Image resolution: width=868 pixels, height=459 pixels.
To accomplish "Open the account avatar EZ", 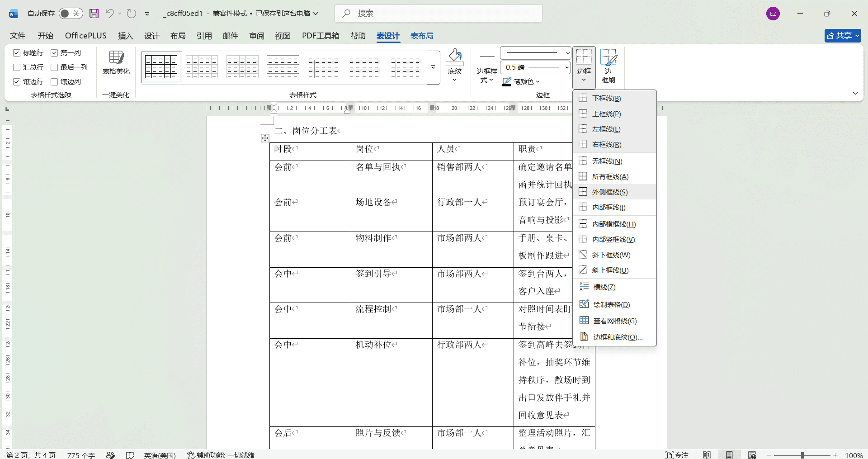I will pos(773,14).
